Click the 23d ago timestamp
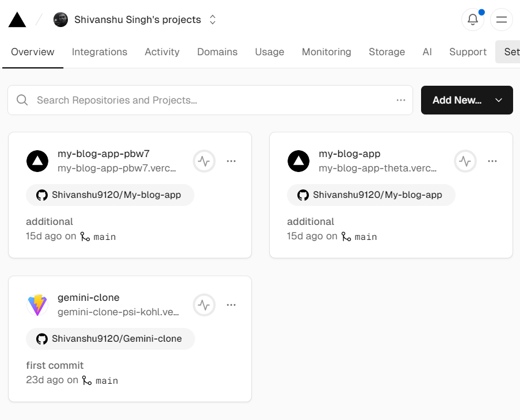Image resolution: width=520 pixels, height=420 pixels. 44,380
